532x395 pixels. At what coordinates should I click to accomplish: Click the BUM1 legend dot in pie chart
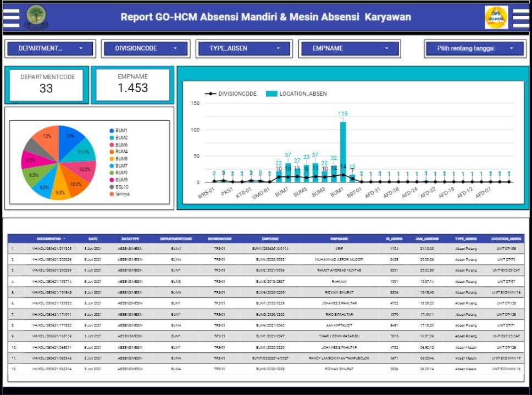(x=112, y=131)
